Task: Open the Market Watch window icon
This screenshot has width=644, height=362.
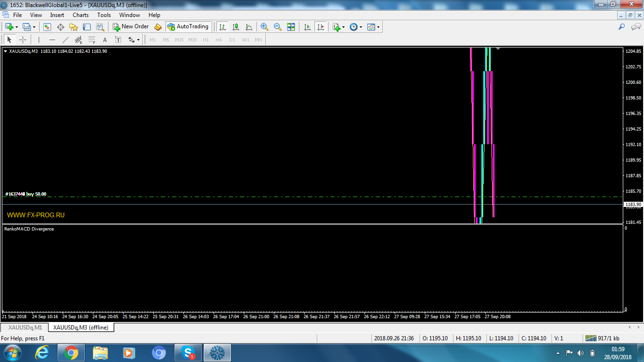Action: pos(47,27)
